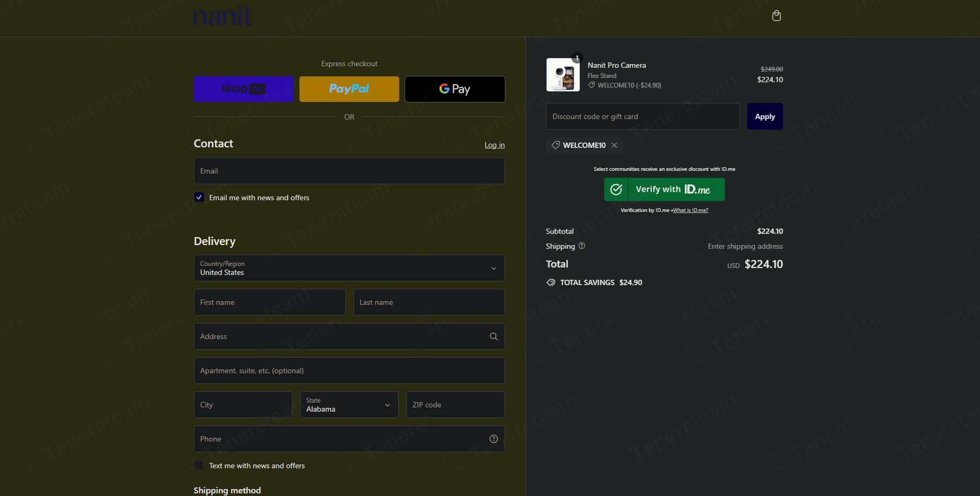
Task: Click Verify with ID.me button
Action: (665, 190)
